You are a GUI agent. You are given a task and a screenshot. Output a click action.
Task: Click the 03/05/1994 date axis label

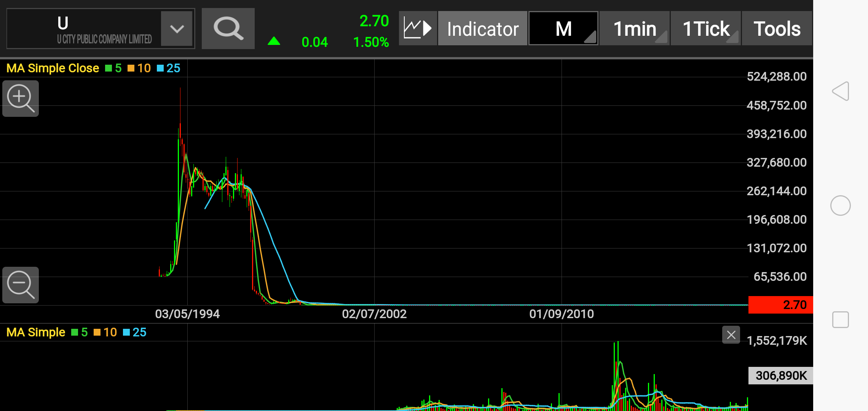coord(187,314)
